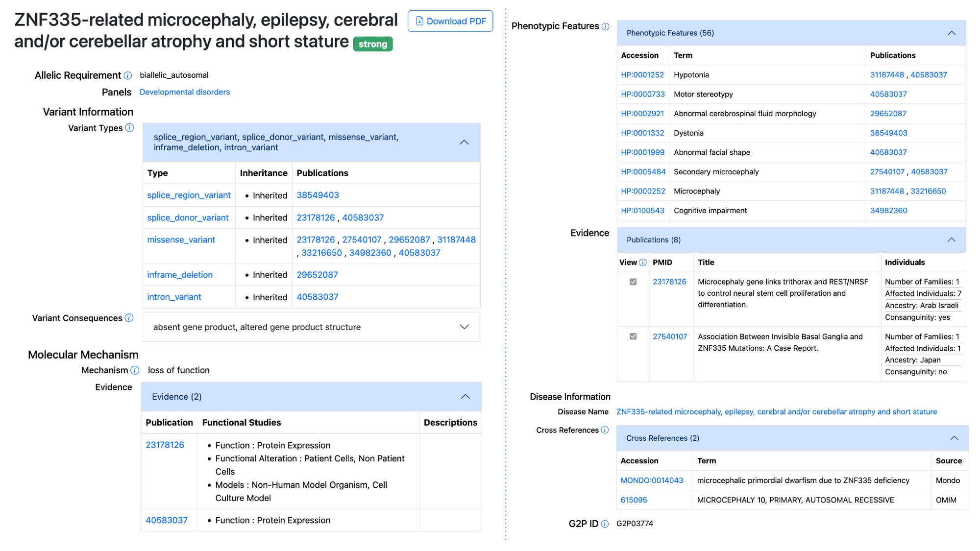Collapse the Phenotypic Features (56) section

tap(951, 33)
